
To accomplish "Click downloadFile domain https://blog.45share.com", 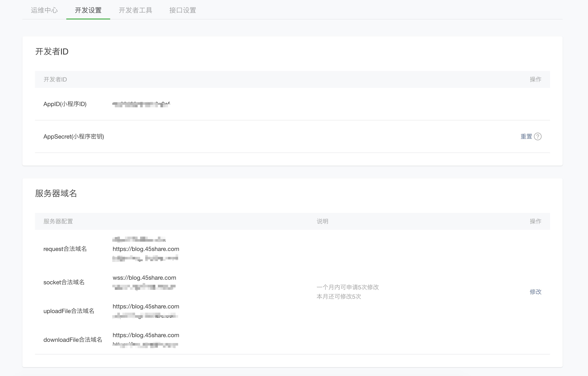I will pyautogui.click(x=146, y=335).
